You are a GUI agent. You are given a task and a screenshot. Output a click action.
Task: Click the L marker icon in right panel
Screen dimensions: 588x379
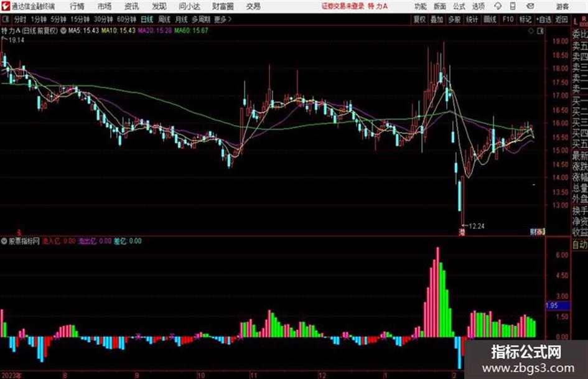(576, 22)
